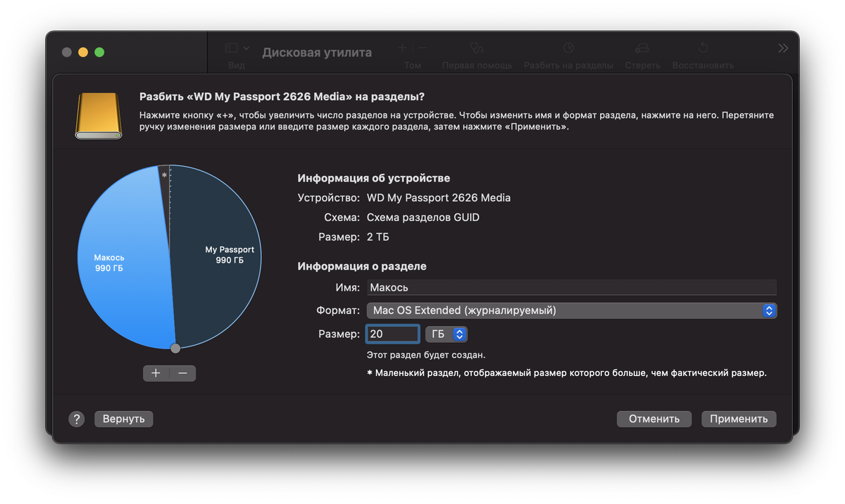The image size is (845, 504).
Task: Click the Разбить на разделы toolbar icon
Action: click(x=568, y=49)
